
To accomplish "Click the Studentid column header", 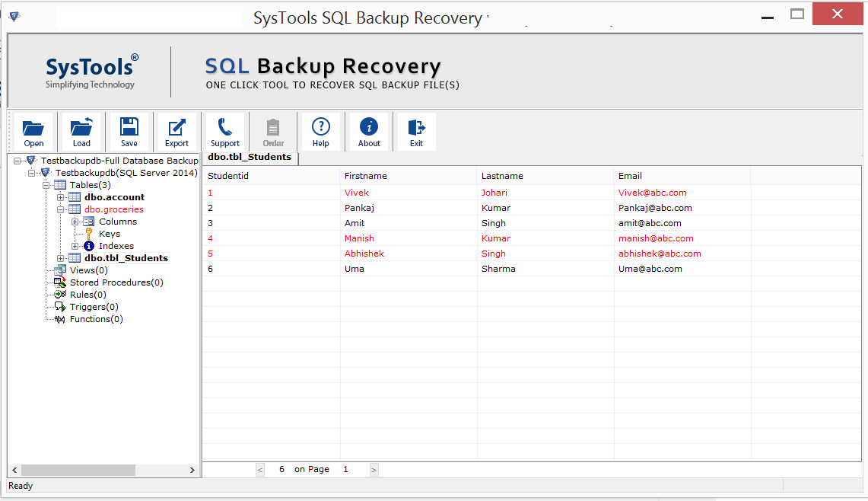I will (271, 176).
